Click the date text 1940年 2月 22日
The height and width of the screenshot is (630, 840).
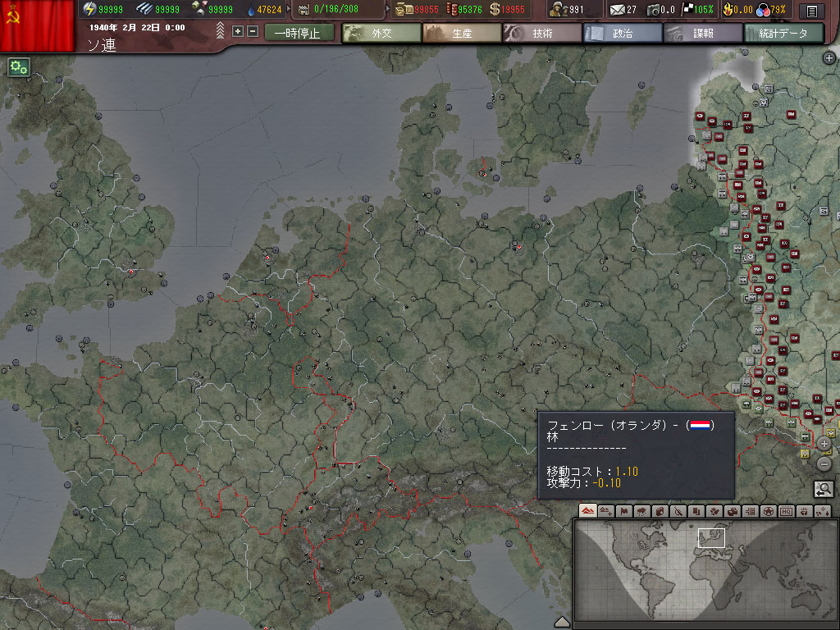tap(125, 27)
